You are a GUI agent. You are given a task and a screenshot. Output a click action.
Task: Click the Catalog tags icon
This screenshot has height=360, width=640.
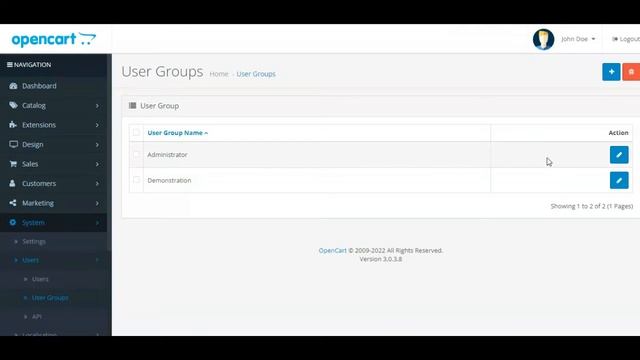tap(13, 105)
